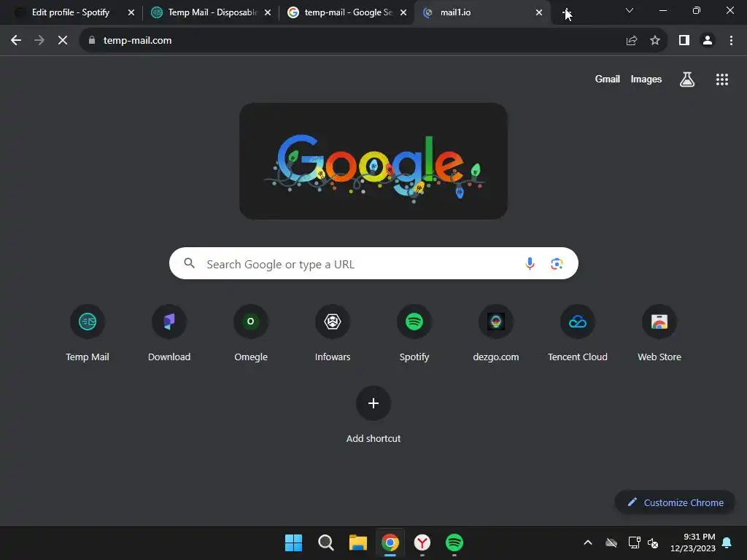Close the temp-mail Google Search tab
Screen dimensions: 747x560
[x=403, y=12]
